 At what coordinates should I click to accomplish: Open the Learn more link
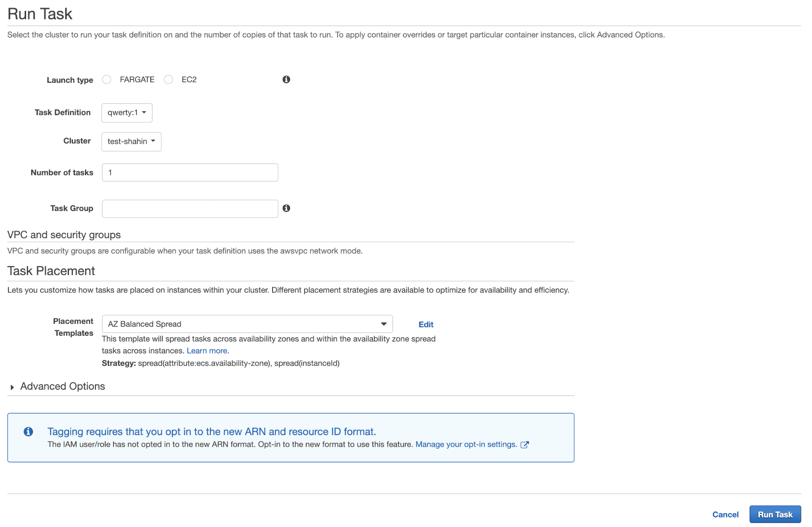[206, 351]
